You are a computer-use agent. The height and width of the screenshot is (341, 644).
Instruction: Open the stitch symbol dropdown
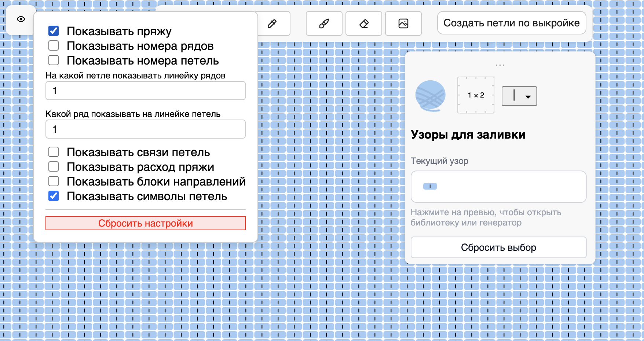(519, 96)
